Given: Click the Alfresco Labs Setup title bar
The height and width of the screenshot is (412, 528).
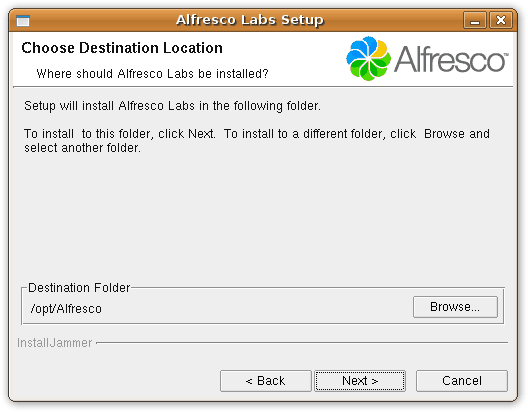Looking at the screenshot, I should (250, 20).
